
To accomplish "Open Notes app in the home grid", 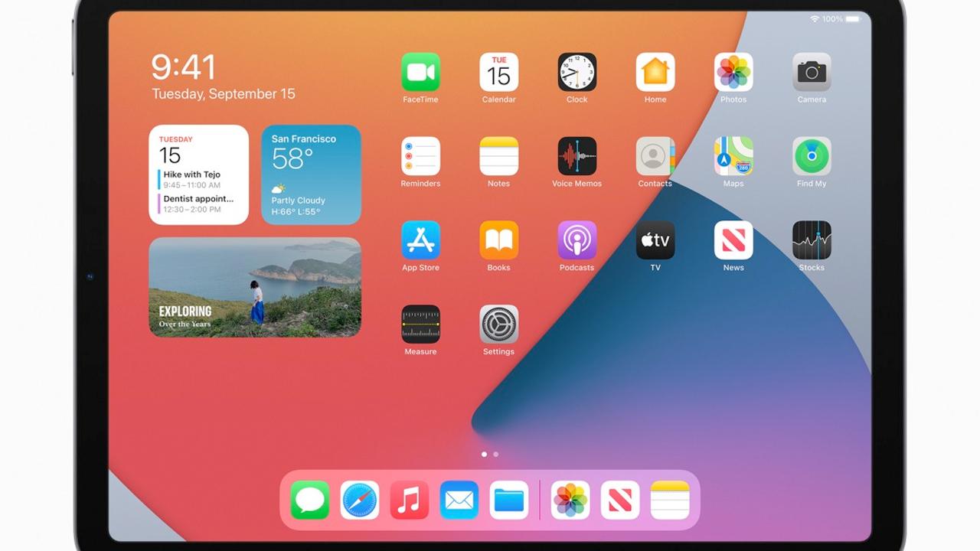I will (498, 156).
